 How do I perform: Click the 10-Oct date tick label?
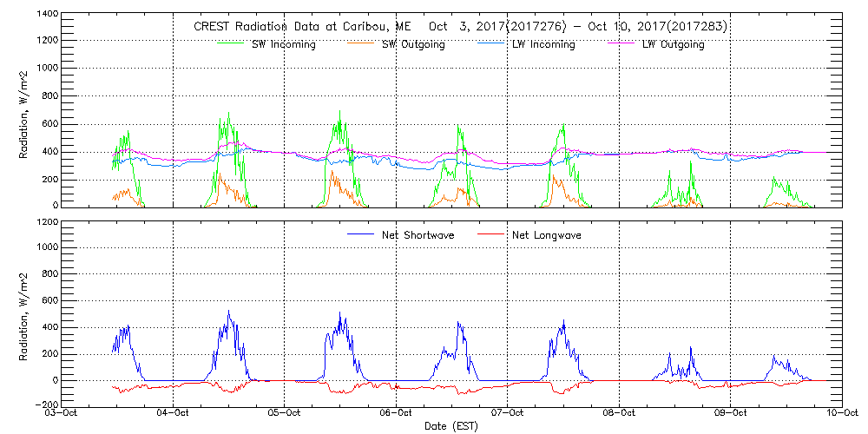[x=841, y=414]
